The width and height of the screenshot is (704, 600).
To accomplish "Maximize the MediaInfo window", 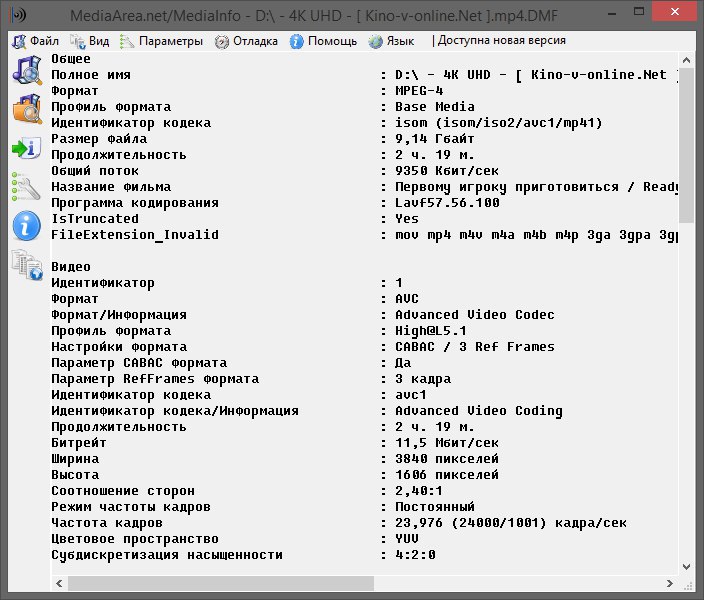I will (639, 12).
